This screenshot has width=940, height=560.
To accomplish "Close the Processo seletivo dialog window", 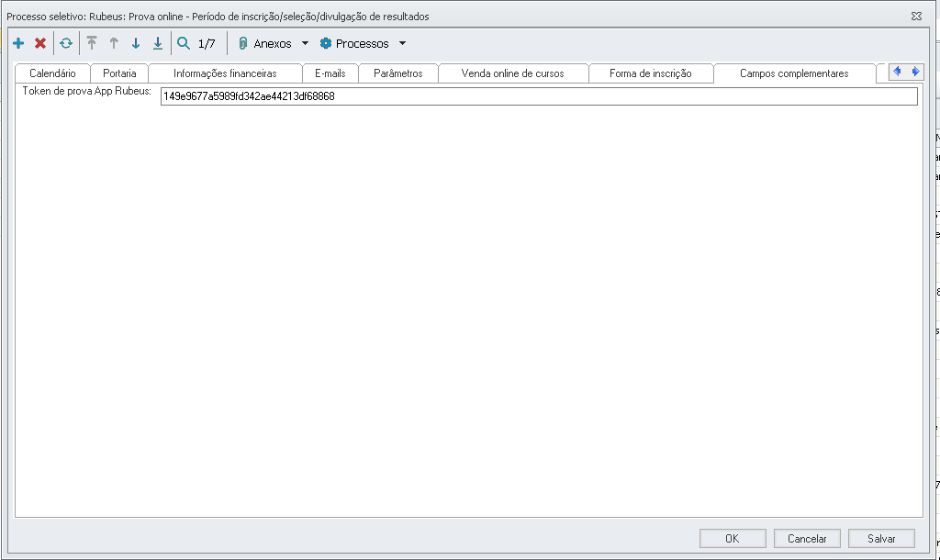I will (x=917, y=17).
